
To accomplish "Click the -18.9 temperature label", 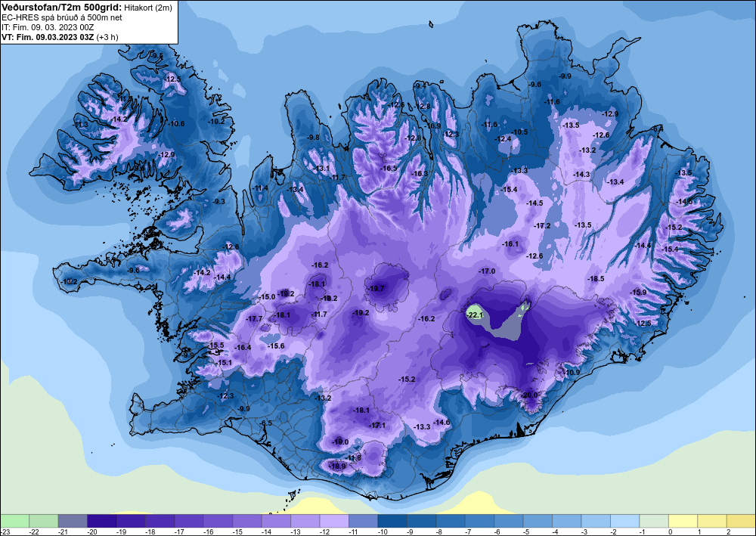I will (337, 466).
